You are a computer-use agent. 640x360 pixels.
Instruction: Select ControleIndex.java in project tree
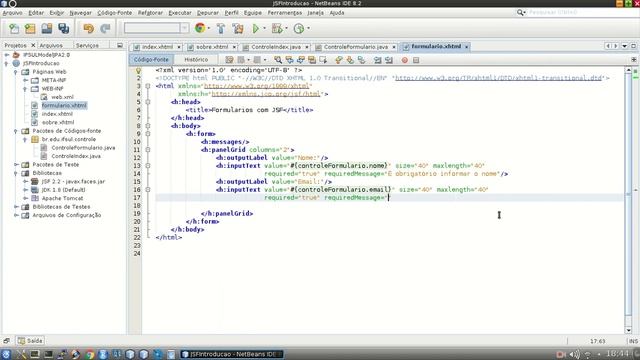(x=76, y=156)
